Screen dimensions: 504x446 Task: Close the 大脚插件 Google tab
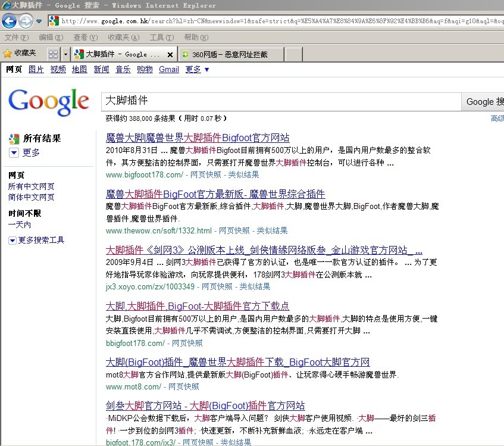tap(170, 55)
